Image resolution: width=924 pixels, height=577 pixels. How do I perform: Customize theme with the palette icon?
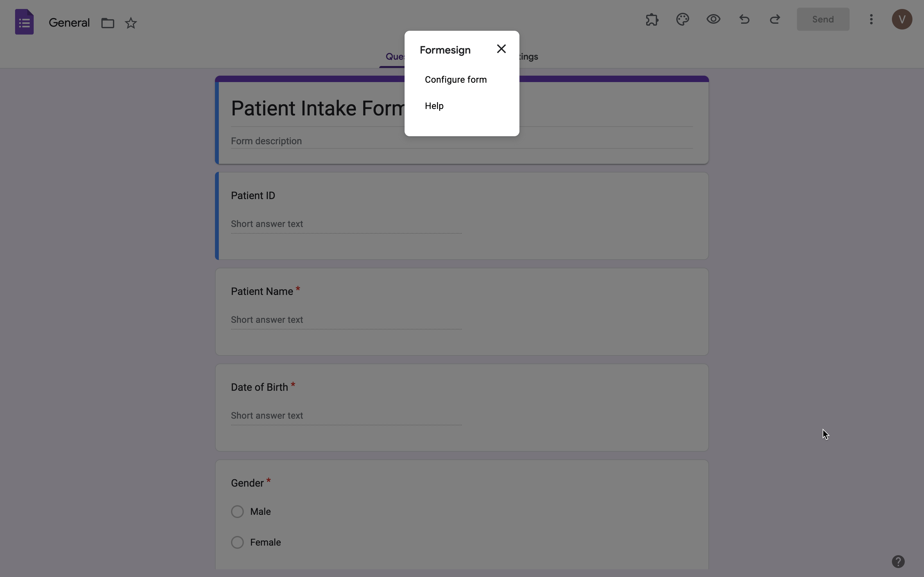pos(682,19)
